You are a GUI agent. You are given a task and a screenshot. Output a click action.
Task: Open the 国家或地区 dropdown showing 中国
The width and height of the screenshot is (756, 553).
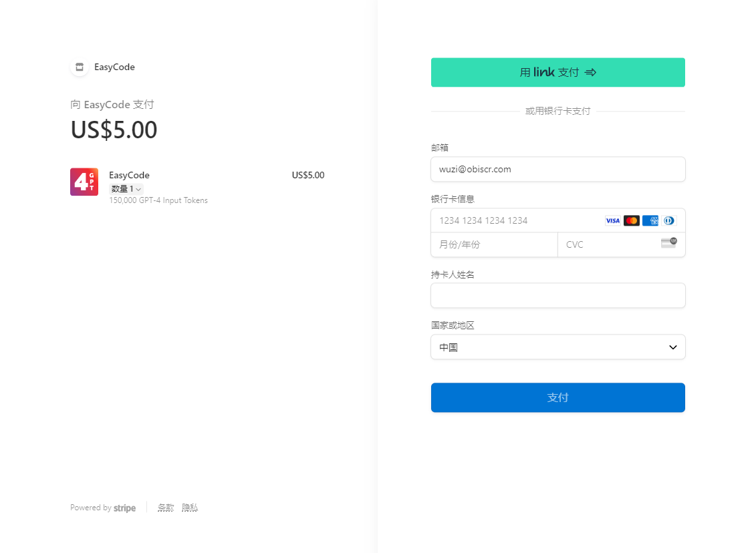[x=557, y=347]
